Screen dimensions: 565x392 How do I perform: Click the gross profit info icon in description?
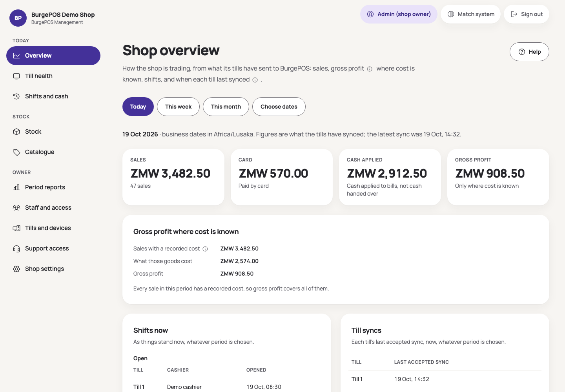(370, 69)
